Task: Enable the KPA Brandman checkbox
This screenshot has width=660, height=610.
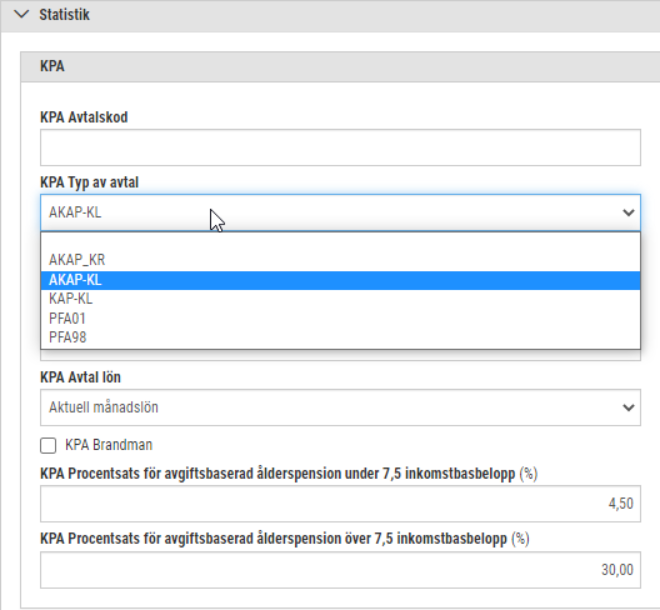Action: point(48,445)
